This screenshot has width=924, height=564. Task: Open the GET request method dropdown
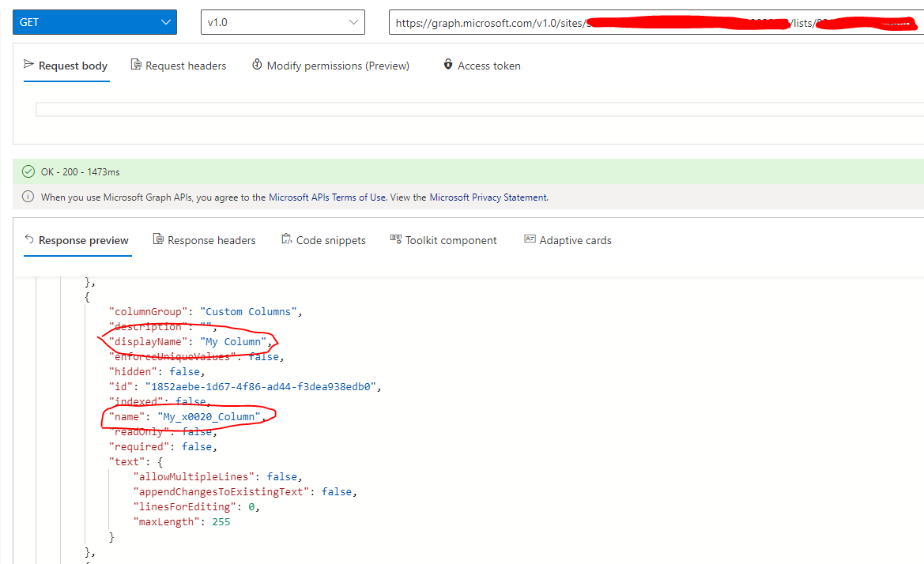click(94, 21)
